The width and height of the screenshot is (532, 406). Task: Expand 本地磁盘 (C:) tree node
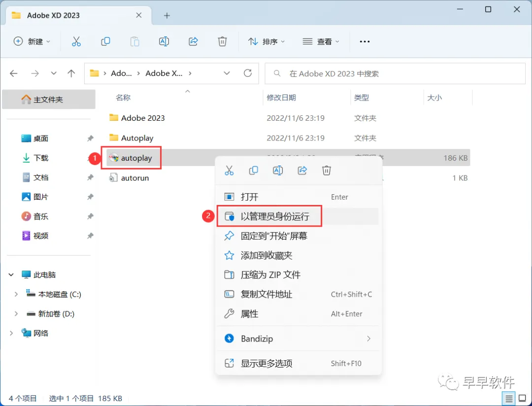[x=16, y=294]
